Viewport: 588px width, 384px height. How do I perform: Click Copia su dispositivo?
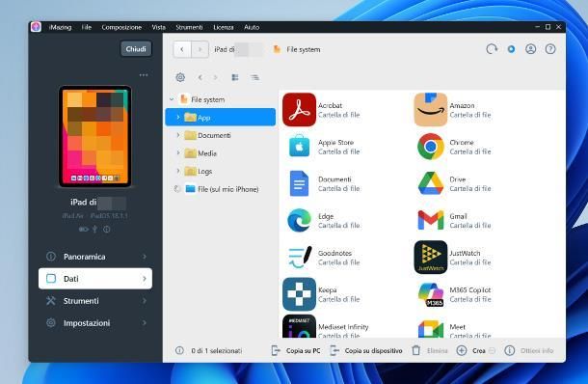366,350
